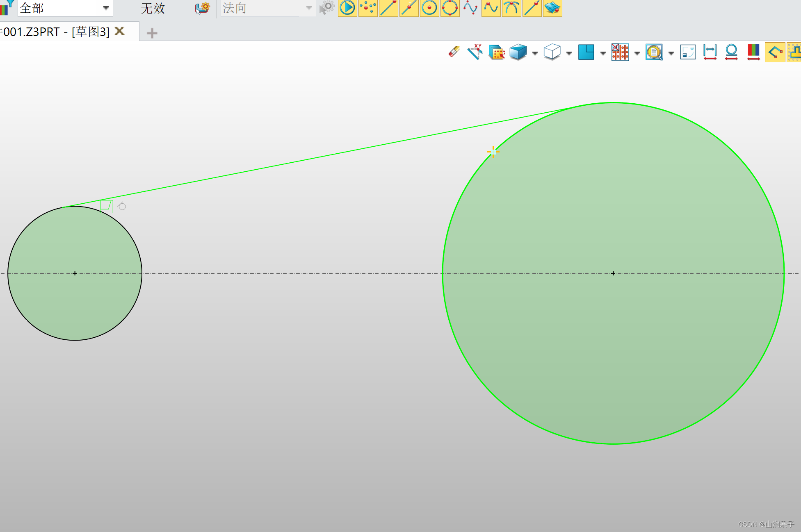The height and width of the screenshot is (532, 801).
Task: Toggle the circle center snap filter
Action: (429, 8)
